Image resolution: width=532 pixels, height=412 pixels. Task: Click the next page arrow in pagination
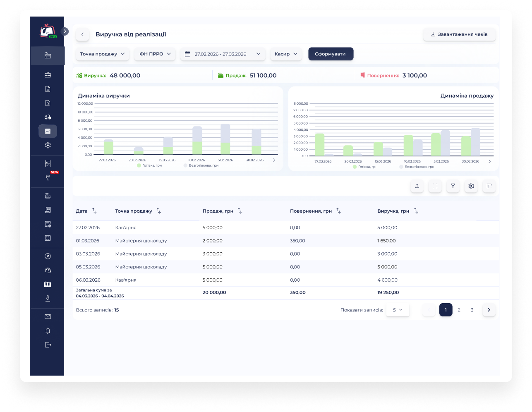pyautogui.click(x=489, y=310)
